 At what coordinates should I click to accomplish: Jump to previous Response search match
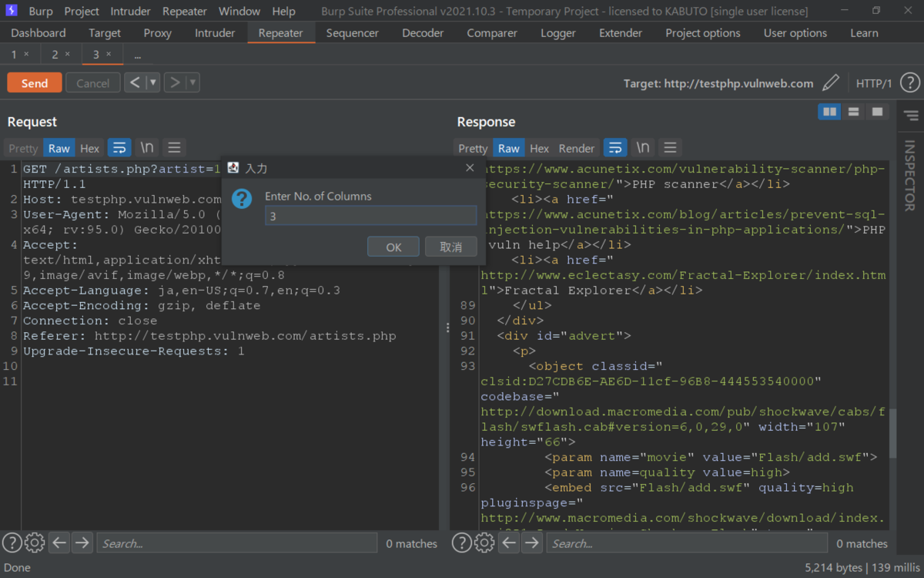click(x=509, y=543)
